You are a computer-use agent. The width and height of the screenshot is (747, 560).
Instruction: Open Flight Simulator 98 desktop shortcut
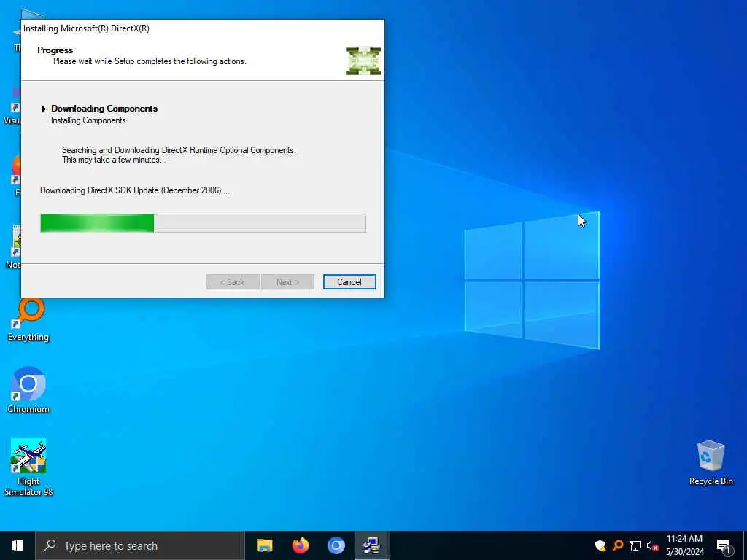coord(28,467)
